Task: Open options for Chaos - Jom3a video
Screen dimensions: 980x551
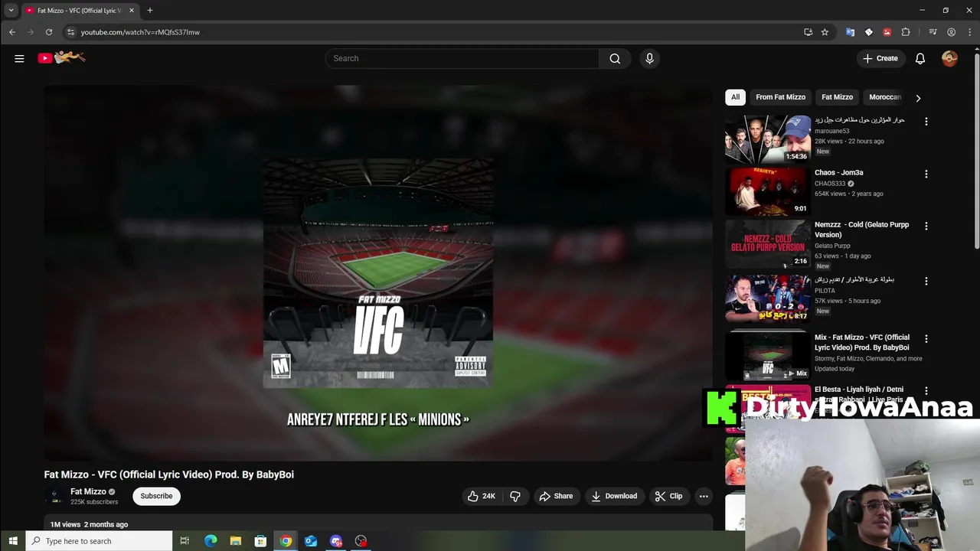Action: pyautogui.click(x=926, y=174)
